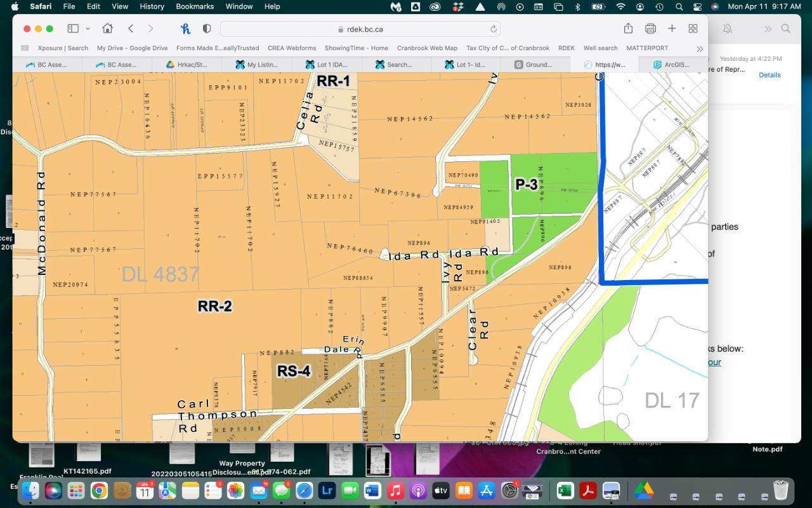The height and width of the screenshot is (508, 812).
Task: Expand the sidebar tab group dropdown arrow
Action: pos(88,29)
